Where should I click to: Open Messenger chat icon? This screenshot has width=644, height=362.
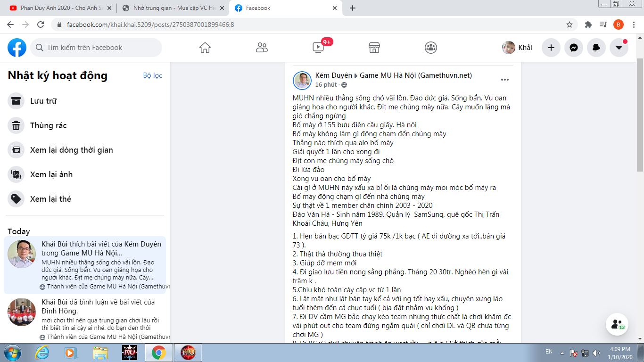(x=573, y=48)
